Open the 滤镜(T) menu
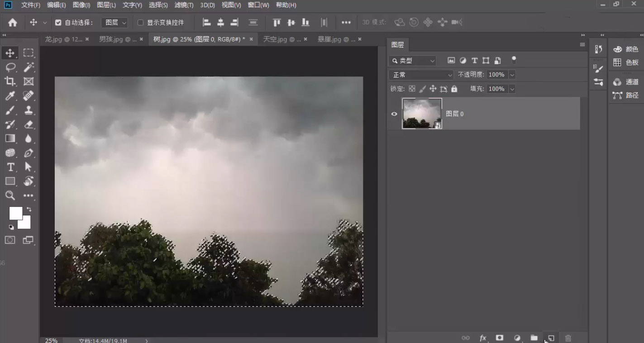This screenshot has width=644, height=343. pyautogui.click(x=184, y=5)
